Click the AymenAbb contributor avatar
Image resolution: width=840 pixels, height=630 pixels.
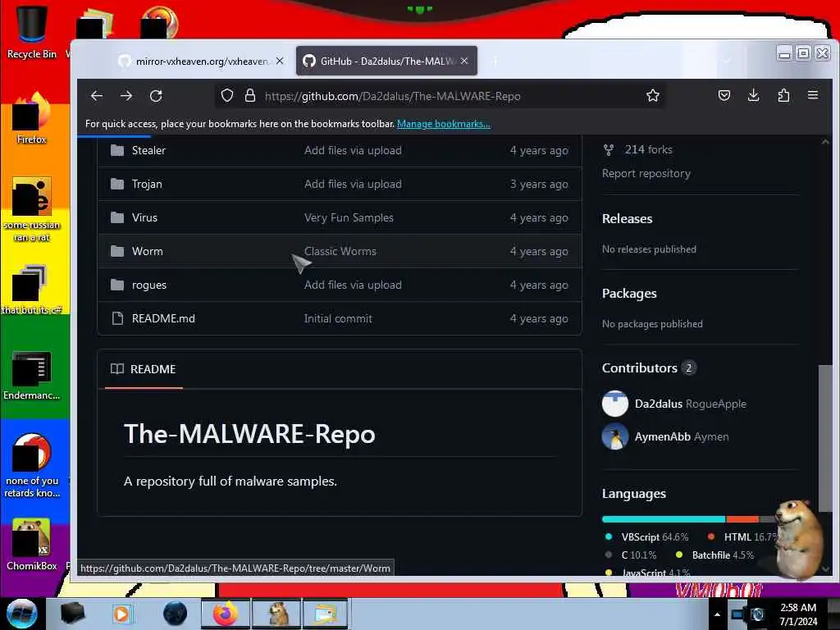coord(615,436)
